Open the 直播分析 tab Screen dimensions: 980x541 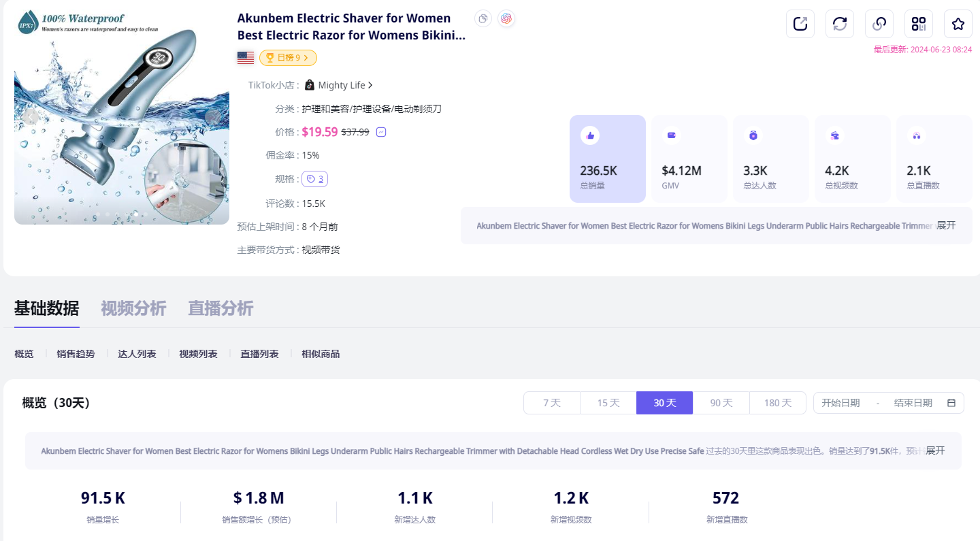(220, 308)
